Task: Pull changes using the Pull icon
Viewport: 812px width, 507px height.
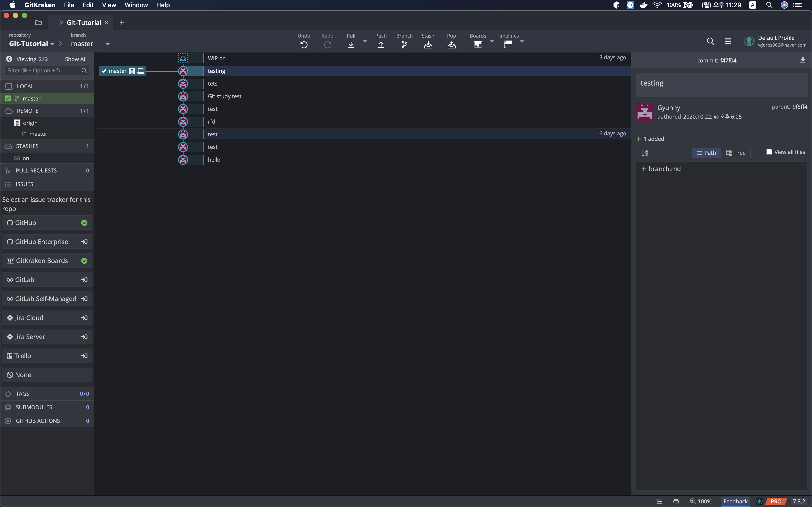Action: [x=351, y=45]
